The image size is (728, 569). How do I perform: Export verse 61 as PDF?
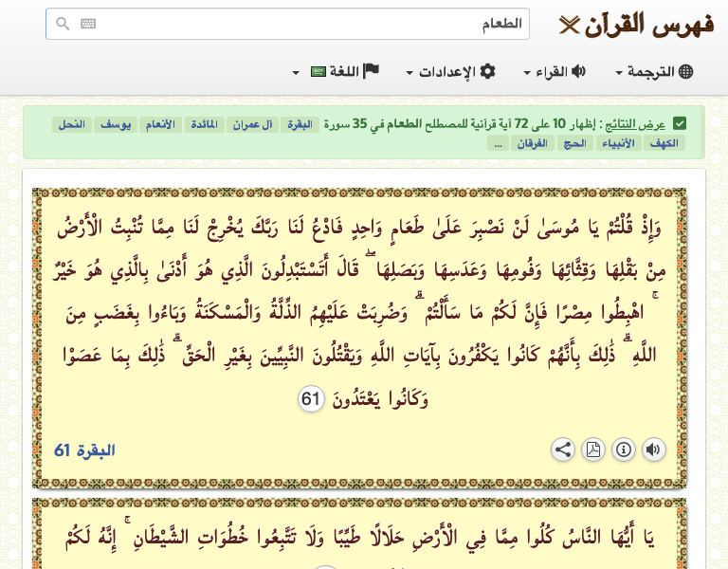tap(593, 450)
